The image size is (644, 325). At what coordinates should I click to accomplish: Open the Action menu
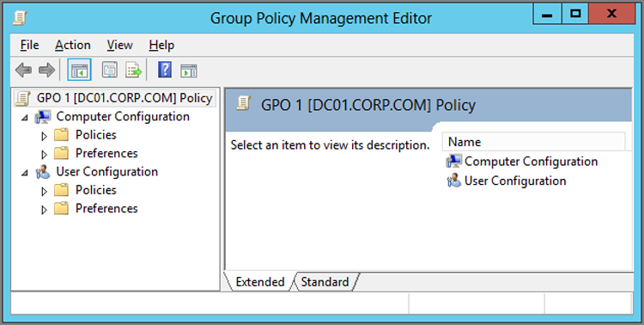pos(73,45)
